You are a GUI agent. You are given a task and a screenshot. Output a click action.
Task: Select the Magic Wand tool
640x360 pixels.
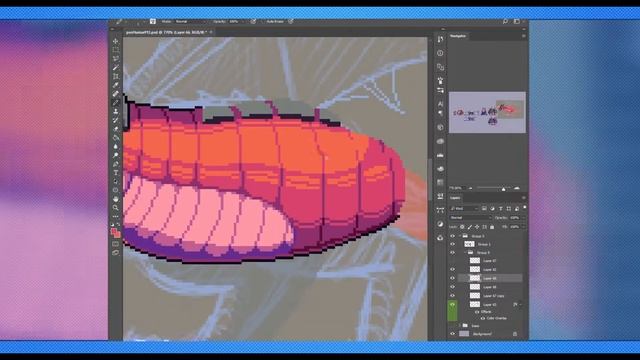pos(116,67)
